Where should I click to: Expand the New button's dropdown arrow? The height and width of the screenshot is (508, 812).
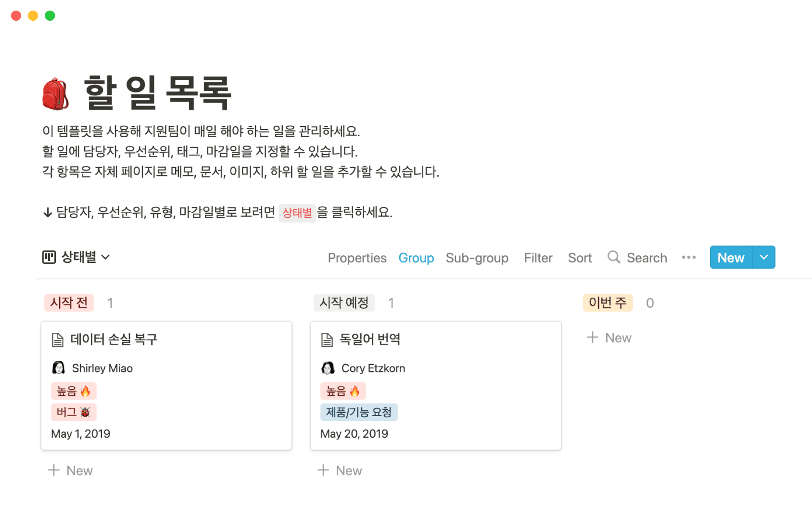point(764,257)
